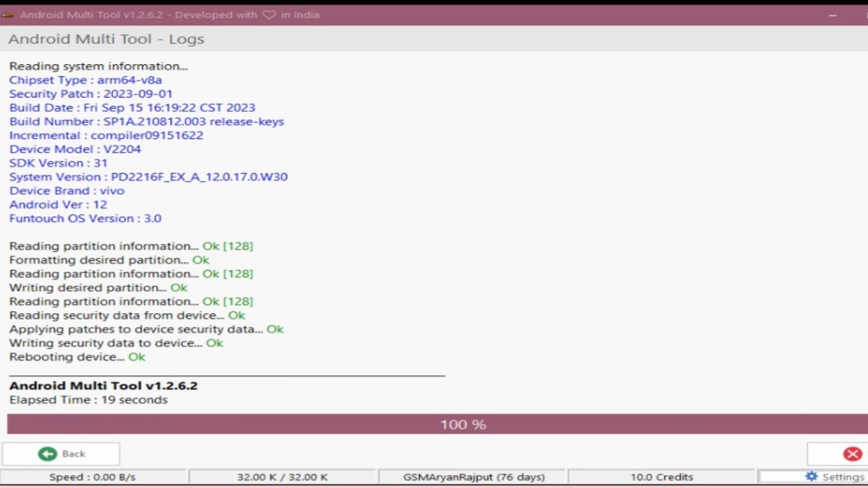Select the "Formatting desired partition... Ok" line
Image resolution: width=868 pixels, height=488 pixels.
(109, 260)
